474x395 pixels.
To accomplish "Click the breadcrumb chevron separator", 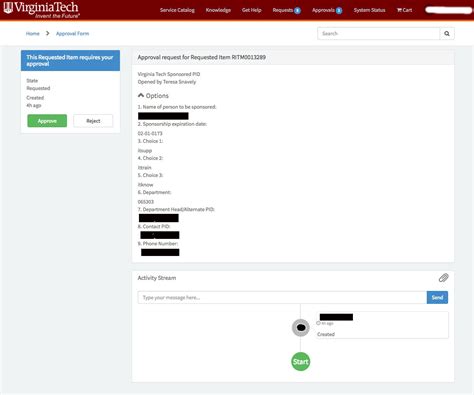I will tap(48, 33).
